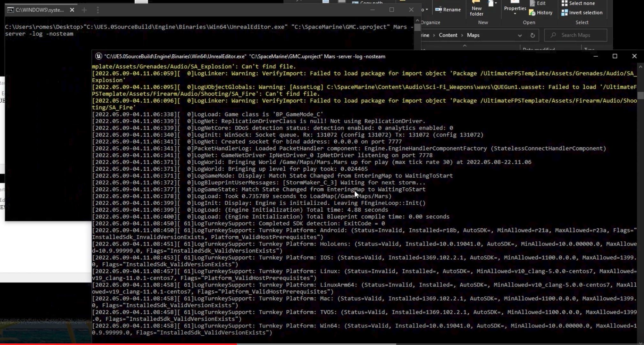Image resolution: width=644 pixels, height=345 pixels.
Task: Open the tab options menu in the command prompt window
Action: 98,10
